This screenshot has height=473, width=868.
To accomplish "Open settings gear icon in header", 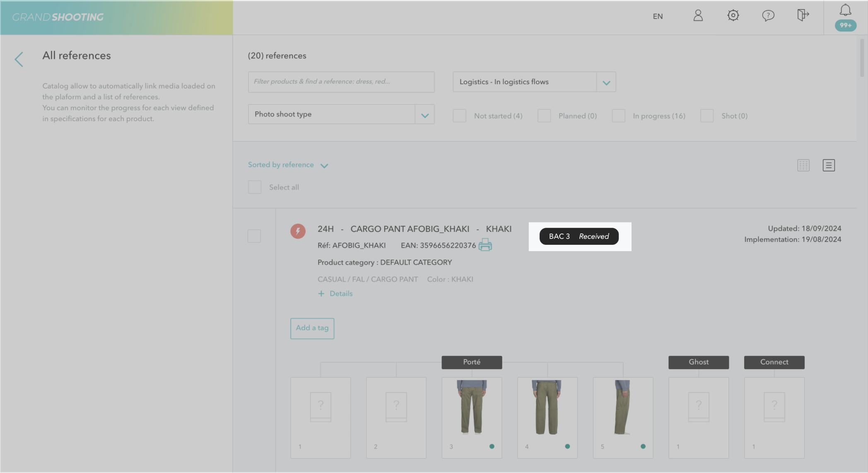I will pyautogui.click(x=733, y=16).
